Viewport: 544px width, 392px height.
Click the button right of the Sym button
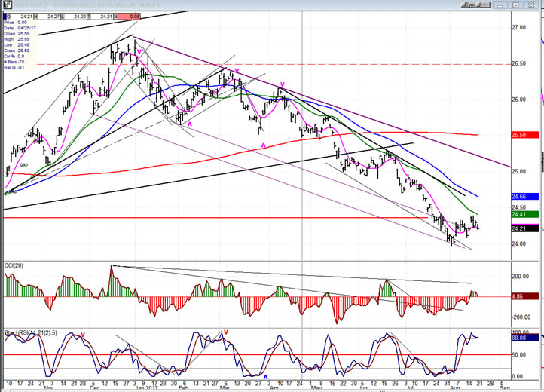click(x=484, y=5)
